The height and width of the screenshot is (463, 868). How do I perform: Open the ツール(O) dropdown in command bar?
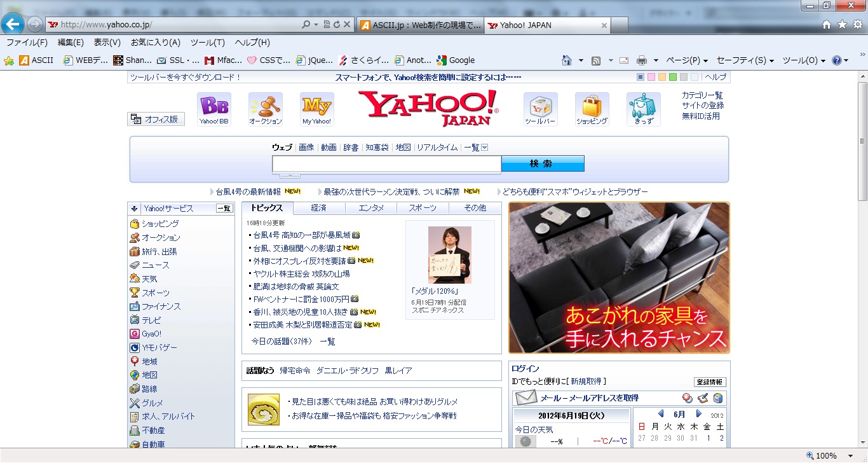(x=804, y=60)
